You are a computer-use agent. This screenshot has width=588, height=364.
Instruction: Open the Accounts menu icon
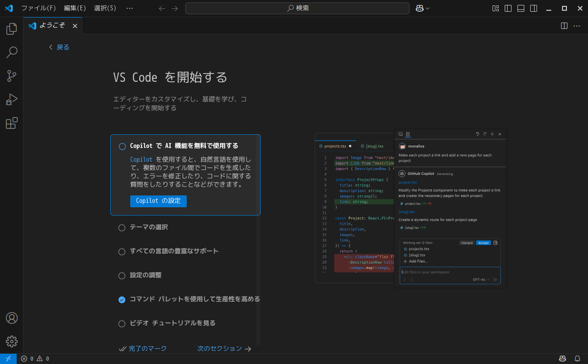11,318
